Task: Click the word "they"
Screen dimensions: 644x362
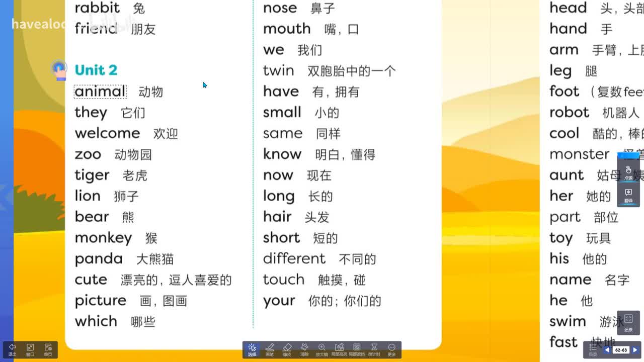Action: [91, 112]
